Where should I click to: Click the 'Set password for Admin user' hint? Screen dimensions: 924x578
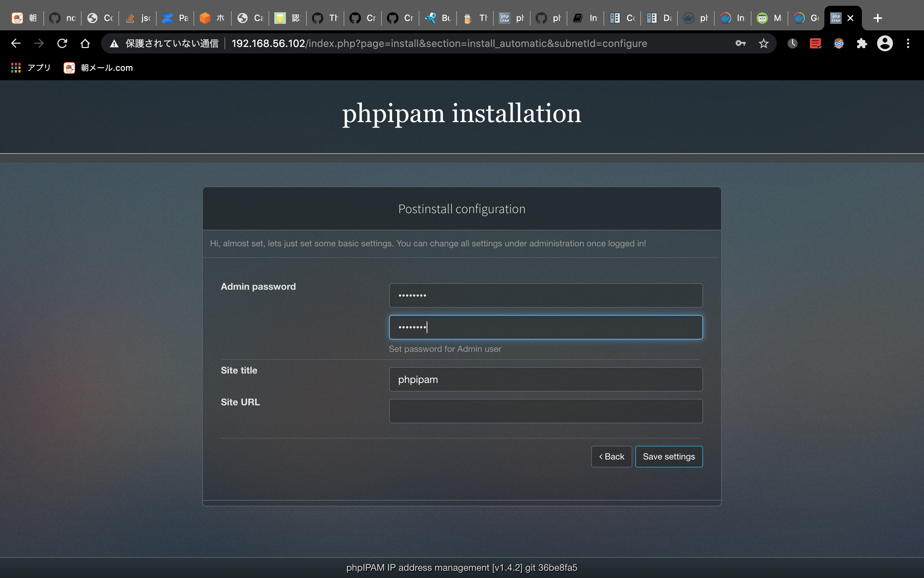pos(445,349)
